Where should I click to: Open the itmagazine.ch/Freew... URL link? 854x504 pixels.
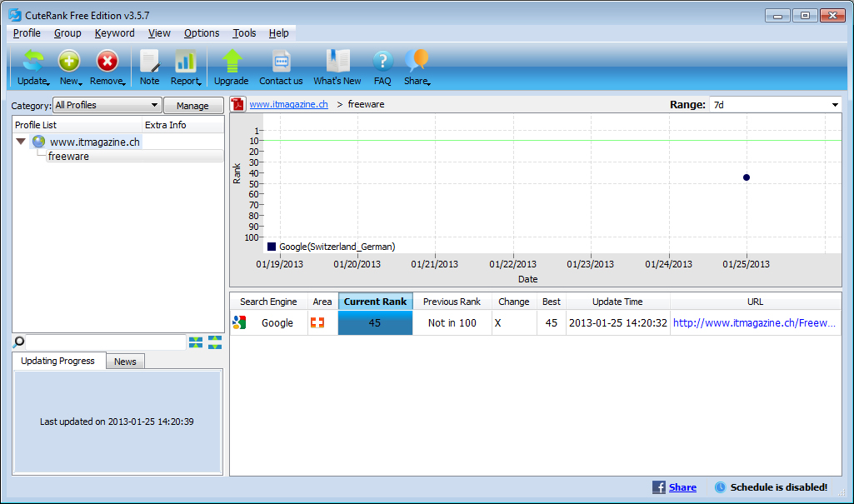click(x=754, y=322)
